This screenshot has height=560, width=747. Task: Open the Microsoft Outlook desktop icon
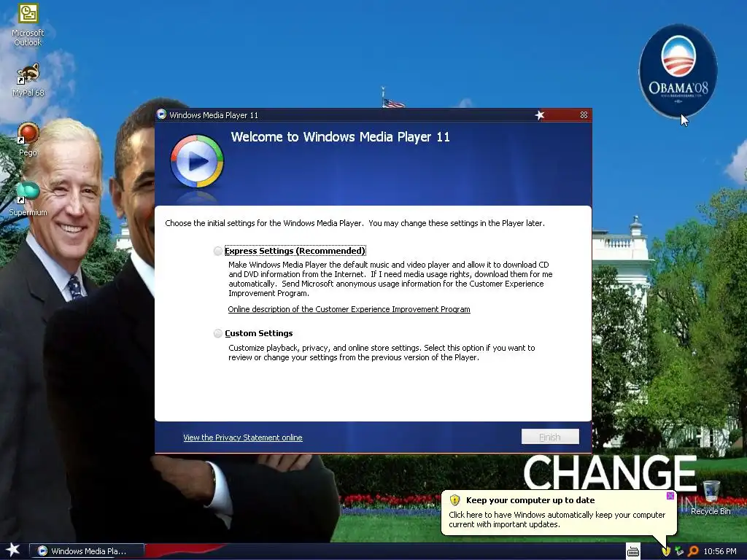click(28, 25)
